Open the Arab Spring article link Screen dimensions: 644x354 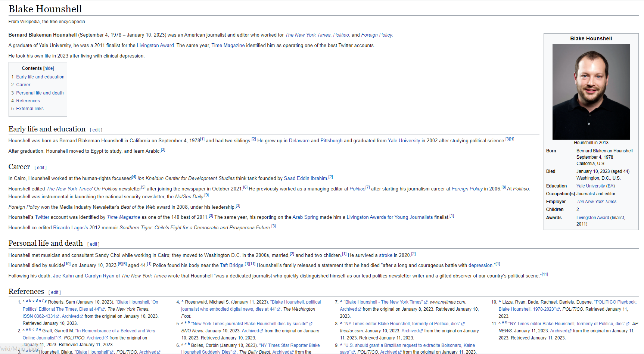pos(305,217)
